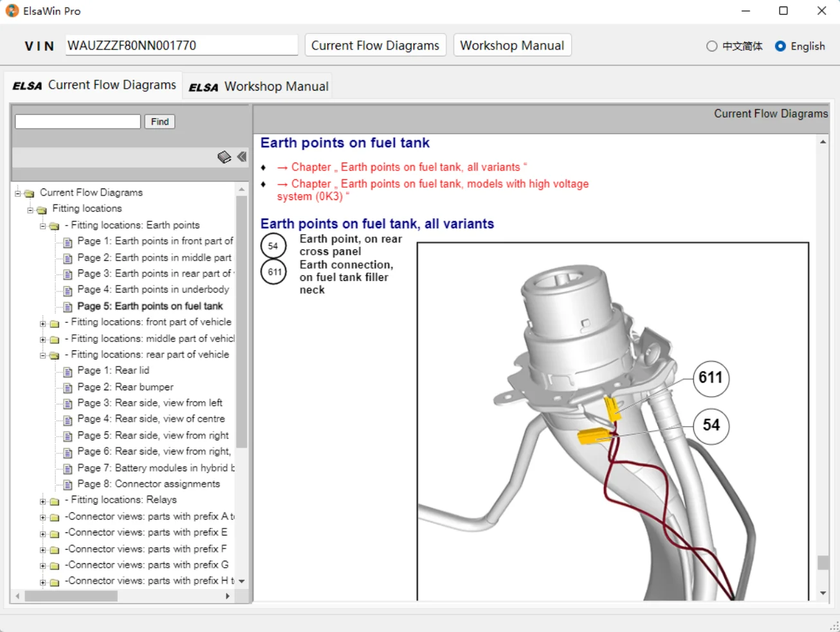Expand Fitting locations: Relays node
Image resolution: width=840 pixels, height=632 pixels.
(x=43, y=501)
